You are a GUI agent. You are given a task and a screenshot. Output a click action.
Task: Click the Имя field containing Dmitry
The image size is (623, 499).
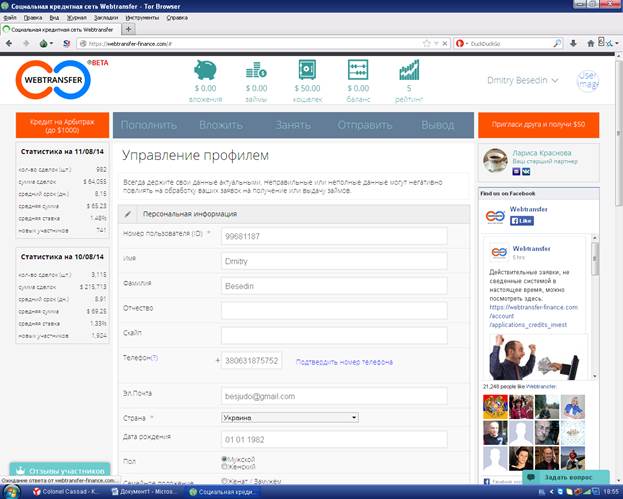334,261
